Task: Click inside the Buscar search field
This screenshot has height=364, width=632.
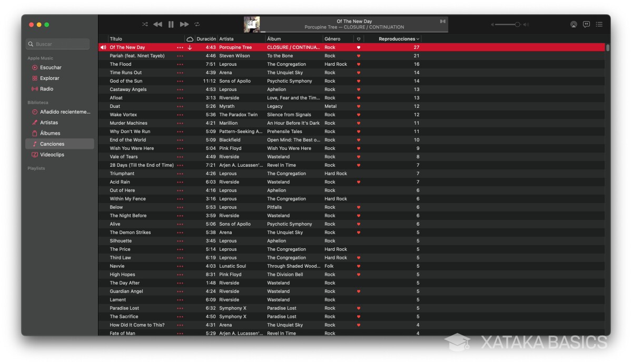Action: (x=57, y=44)
